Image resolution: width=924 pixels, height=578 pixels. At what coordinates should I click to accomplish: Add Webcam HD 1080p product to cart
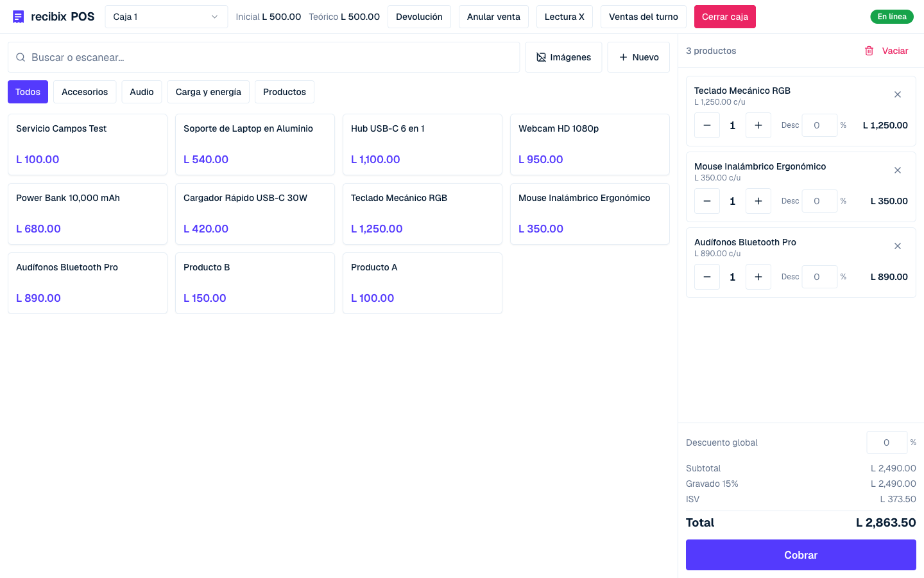click(x=590, y=144)
